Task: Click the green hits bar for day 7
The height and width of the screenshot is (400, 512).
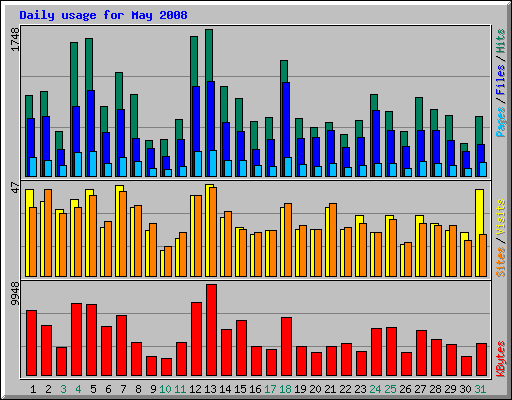Action: [x=119, y=91]
